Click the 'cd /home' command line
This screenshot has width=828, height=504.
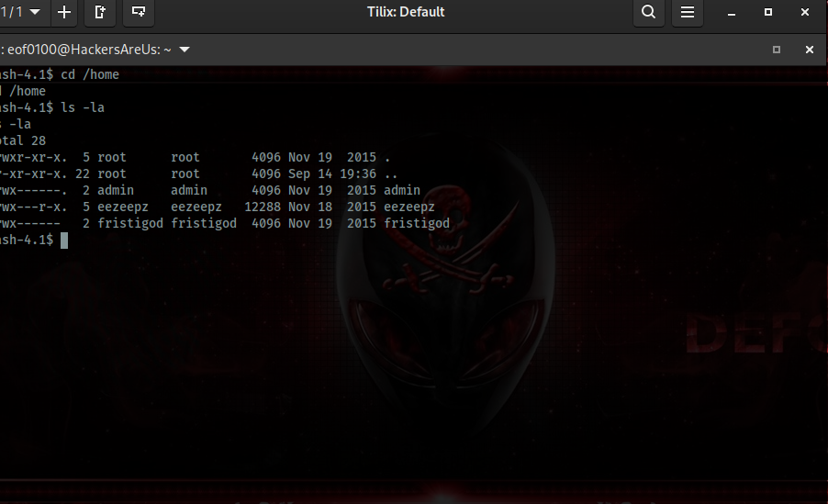(89, 74)
